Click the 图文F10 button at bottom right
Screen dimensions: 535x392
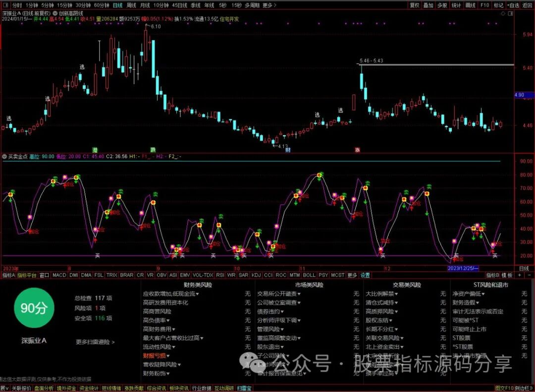(x=505, y=389)
